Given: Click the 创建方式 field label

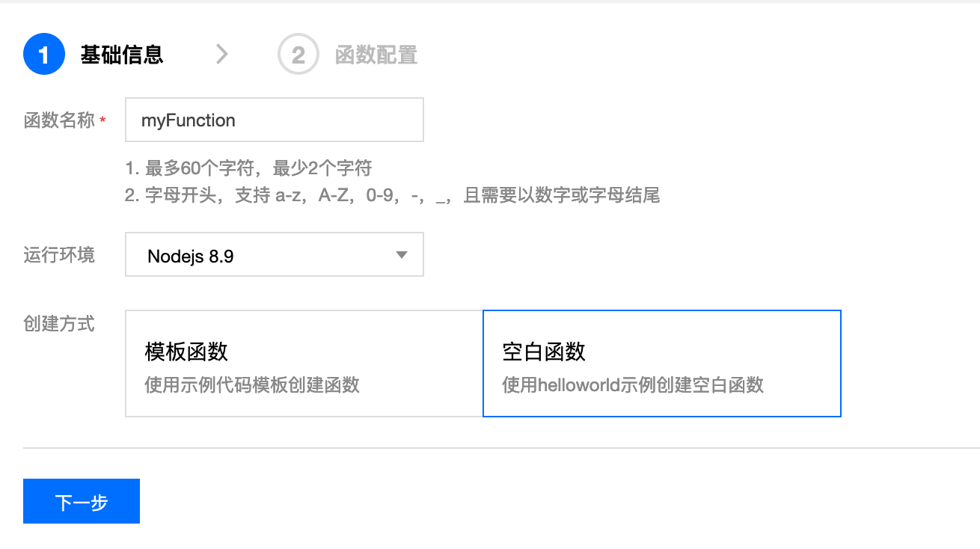Looking at the screenshot, I should 59,324.
